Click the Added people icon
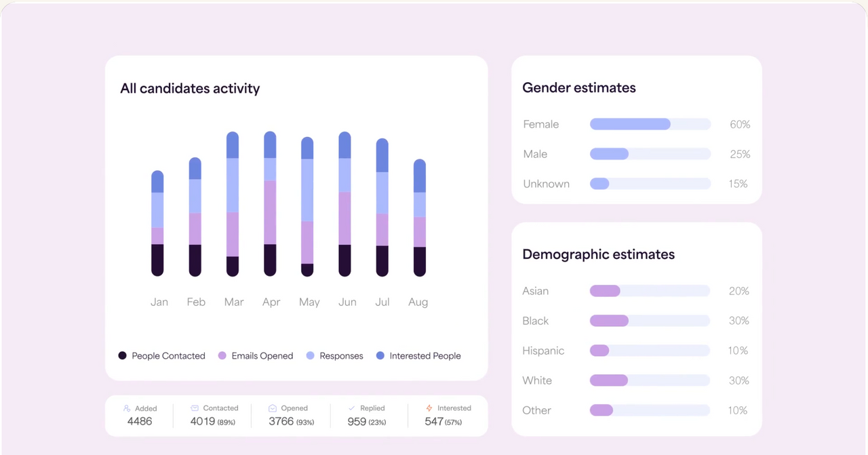Image resolution: width=868 pixels, height=455 pixels. point(127,408)
